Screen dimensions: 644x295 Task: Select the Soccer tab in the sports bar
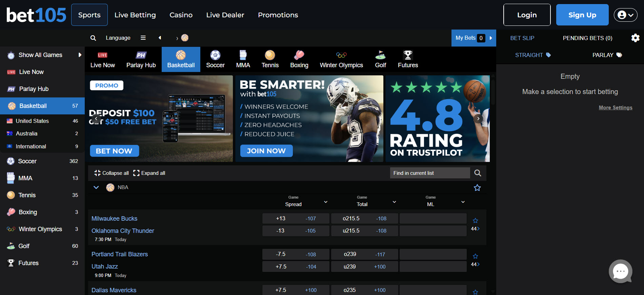pyautogui.click(x=216, y=59)
